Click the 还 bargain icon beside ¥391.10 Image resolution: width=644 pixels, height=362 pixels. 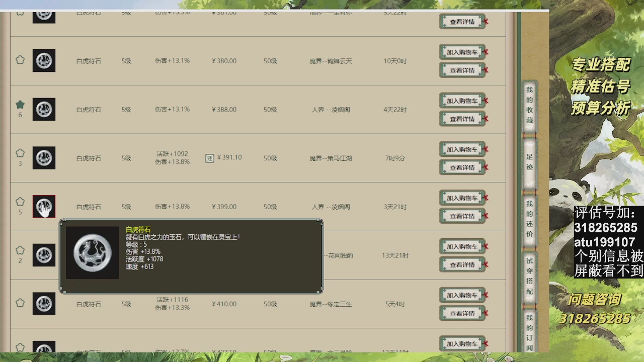point(210,158)
